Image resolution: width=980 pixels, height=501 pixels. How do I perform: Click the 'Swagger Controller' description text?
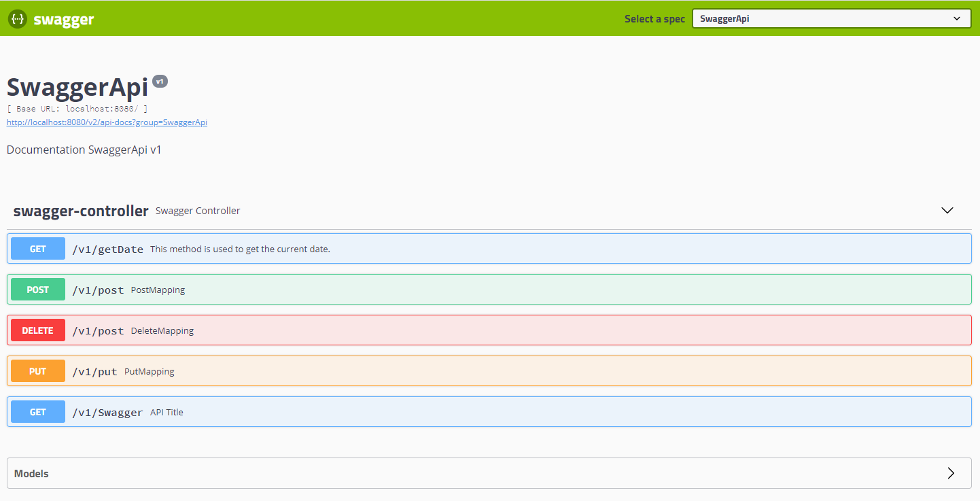point(198,211)
